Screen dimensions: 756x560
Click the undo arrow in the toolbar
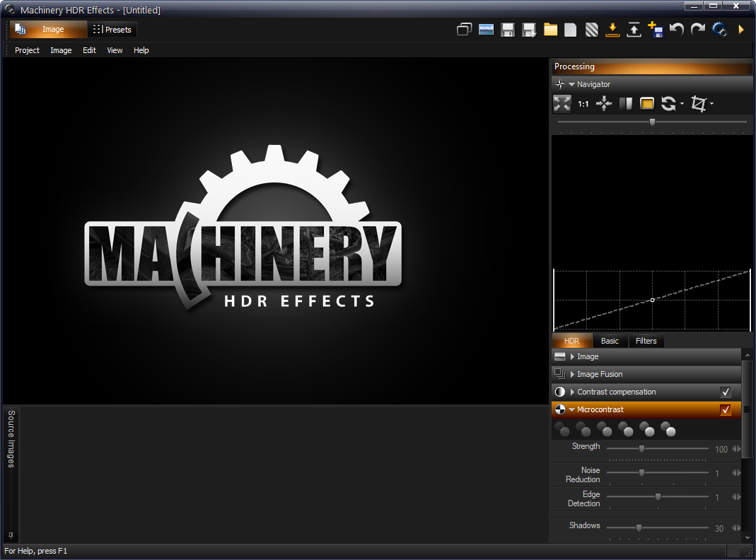[x=677, y=30]
